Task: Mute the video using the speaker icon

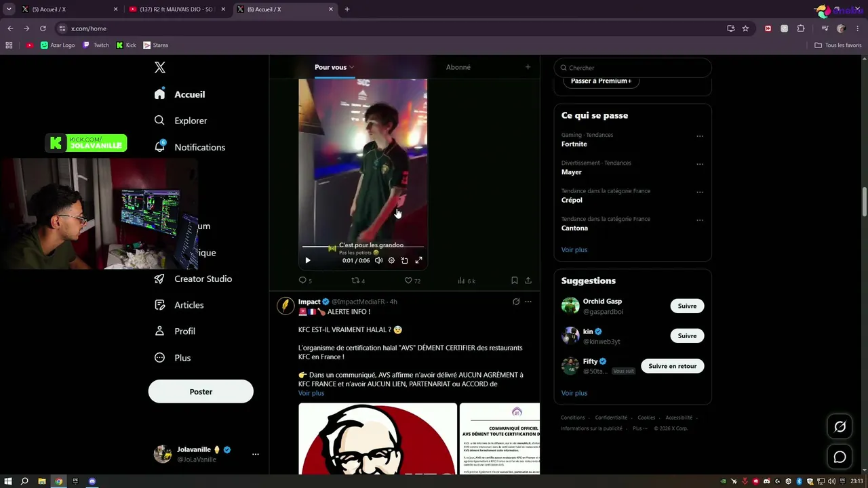Action: point(378,260)
